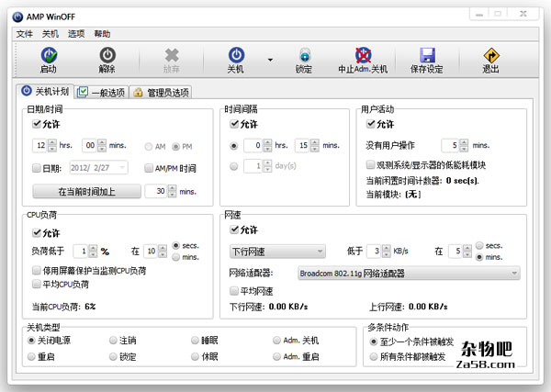Click the 启动 (Start) toolbar icon

pyautogui.click(x=49, y=55)
